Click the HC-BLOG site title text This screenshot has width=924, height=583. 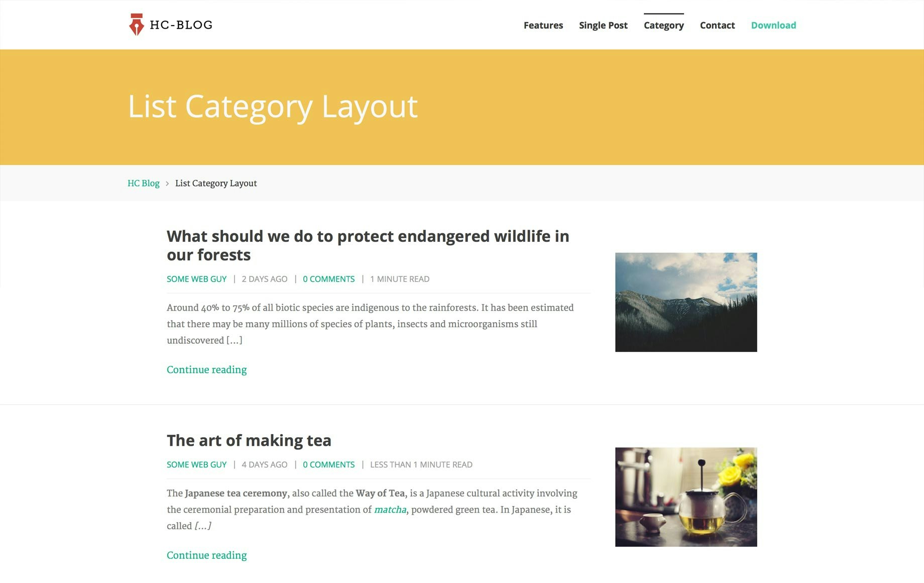click(181, 25)
